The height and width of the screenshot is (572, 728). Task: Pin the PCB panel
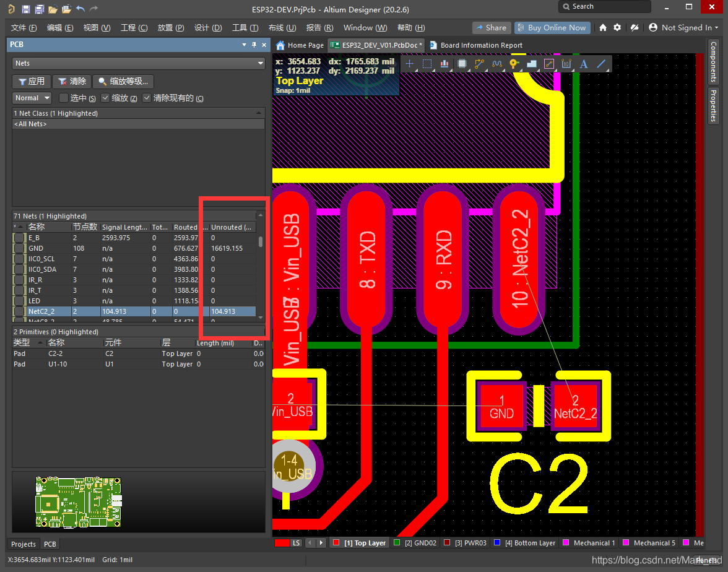tap(254, 45)
